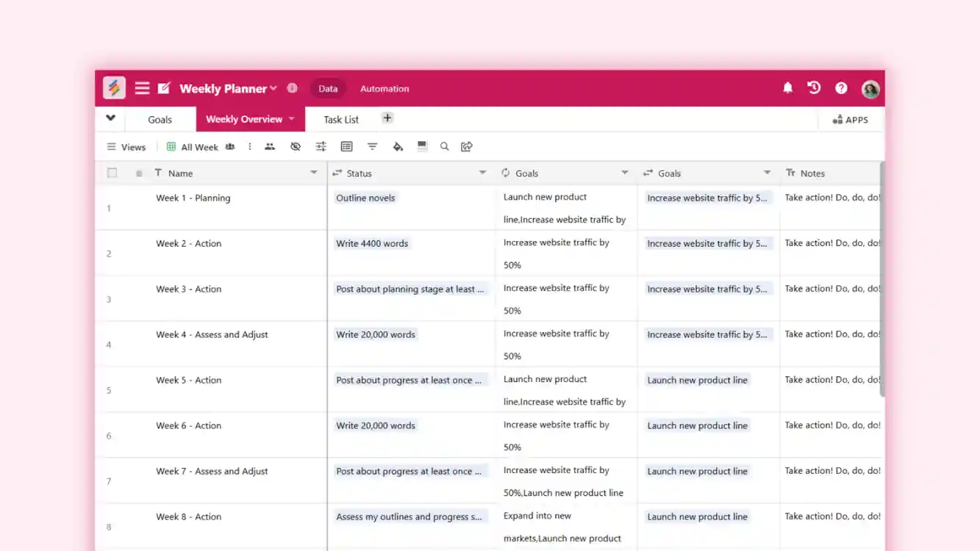Select the row color fill icon
Screen dimensions: 980x551
[x=398, y=146]
